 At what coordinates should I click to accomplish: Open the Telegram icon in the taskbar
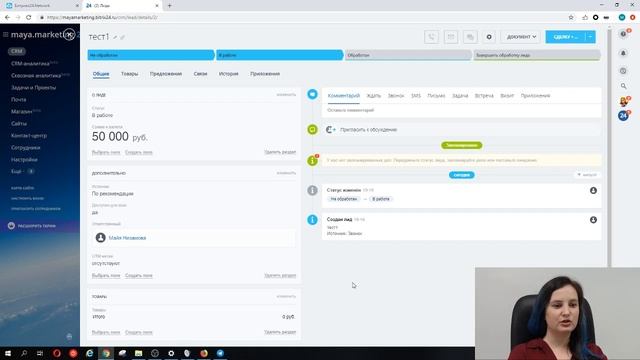220,353
